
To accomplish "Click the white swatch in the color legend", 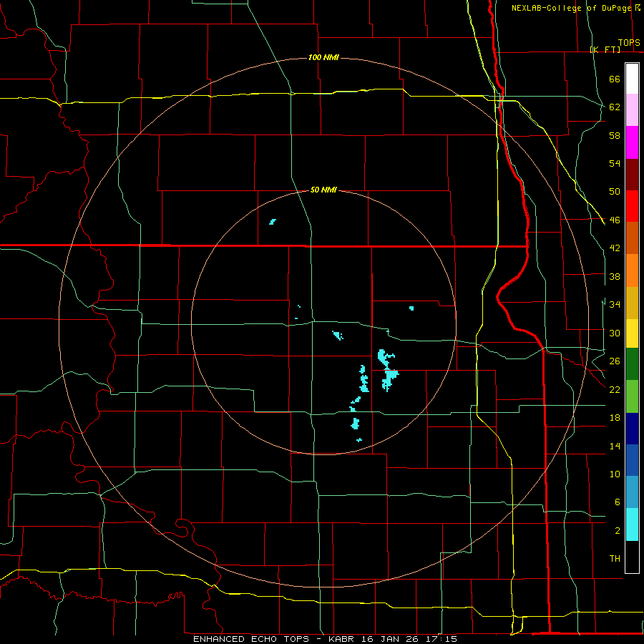I will point(632,79).
